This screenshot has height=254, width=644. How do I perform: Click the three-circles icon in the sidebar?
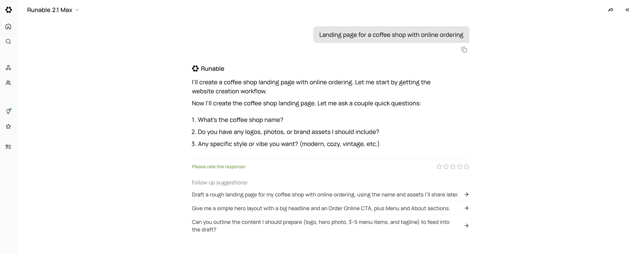pos(8,68)
